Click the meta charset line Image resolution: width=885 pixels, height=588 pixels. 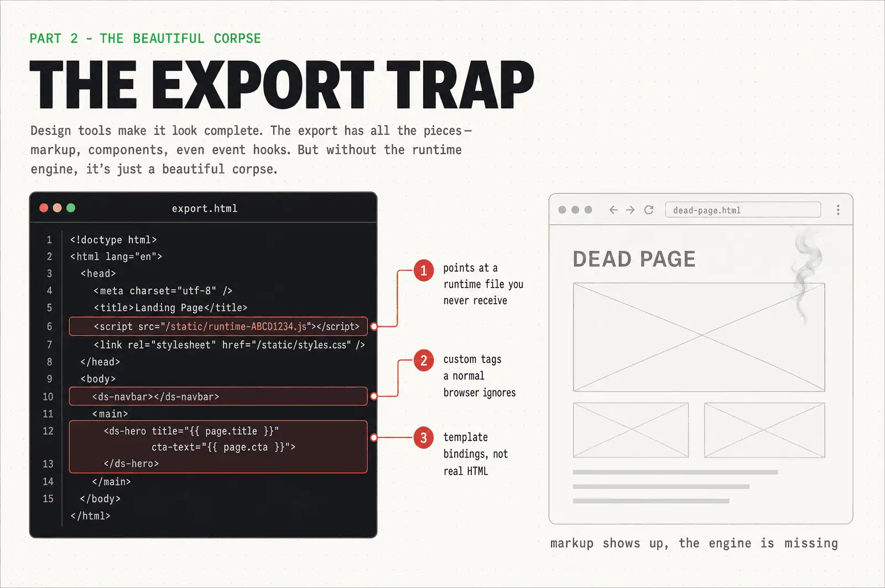tap(163, 291)
